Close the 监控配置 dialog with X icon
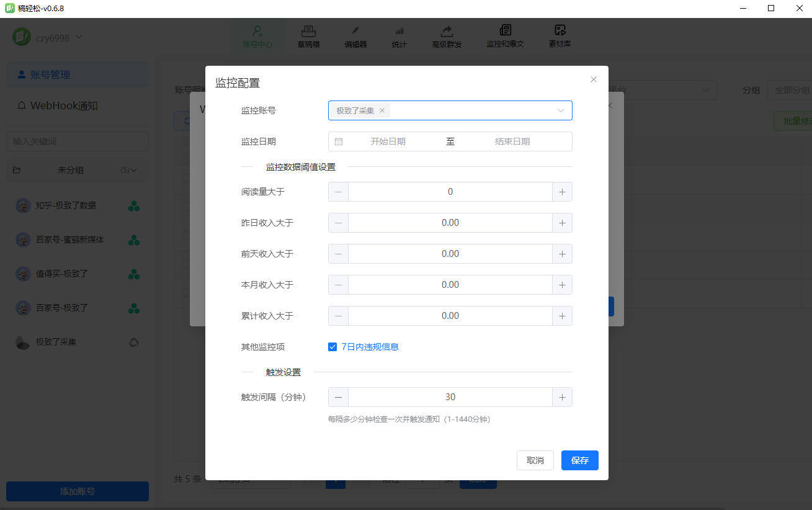This screenshot has width=812, height=510. [594, 79]
